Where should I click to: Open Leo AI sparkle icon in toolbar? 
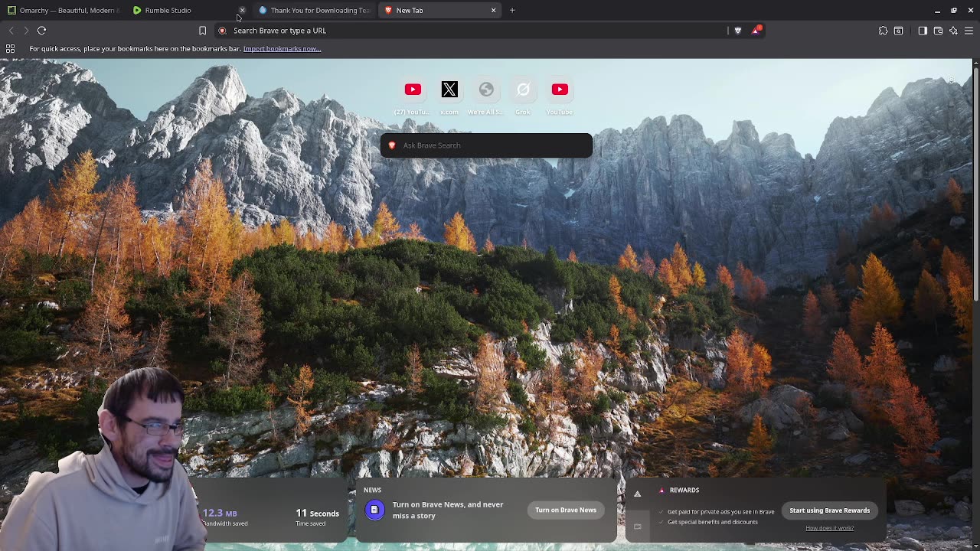tap(953, 31)
